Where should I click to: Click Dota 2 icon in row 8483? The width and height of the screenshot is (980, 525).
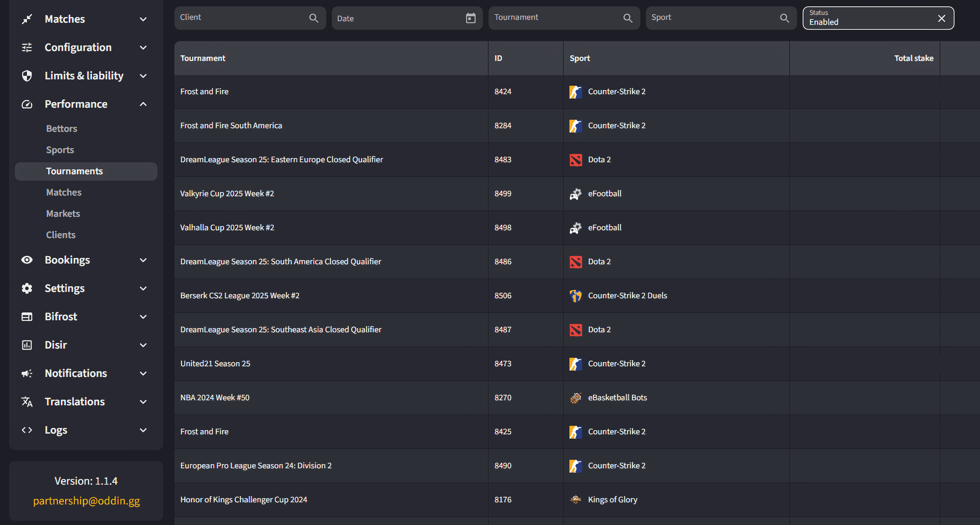(575, 160)
